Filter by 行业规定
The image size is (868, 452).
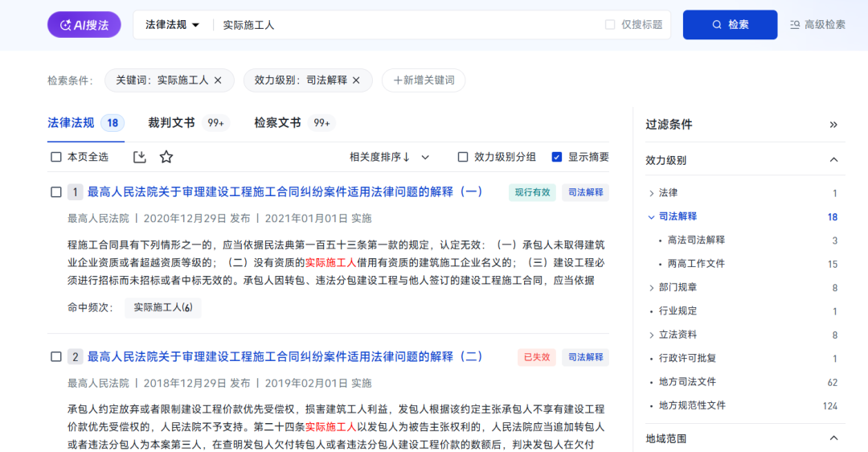pyautogui.click(x=678, y=311)
